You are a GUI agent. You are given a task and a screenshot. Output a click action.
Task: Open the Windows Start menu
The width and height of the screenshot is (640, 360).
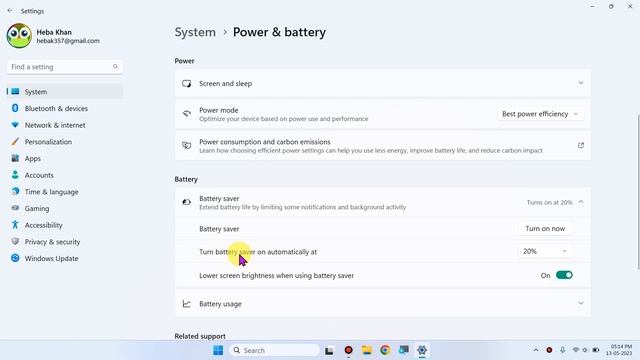tap(218, 350)
